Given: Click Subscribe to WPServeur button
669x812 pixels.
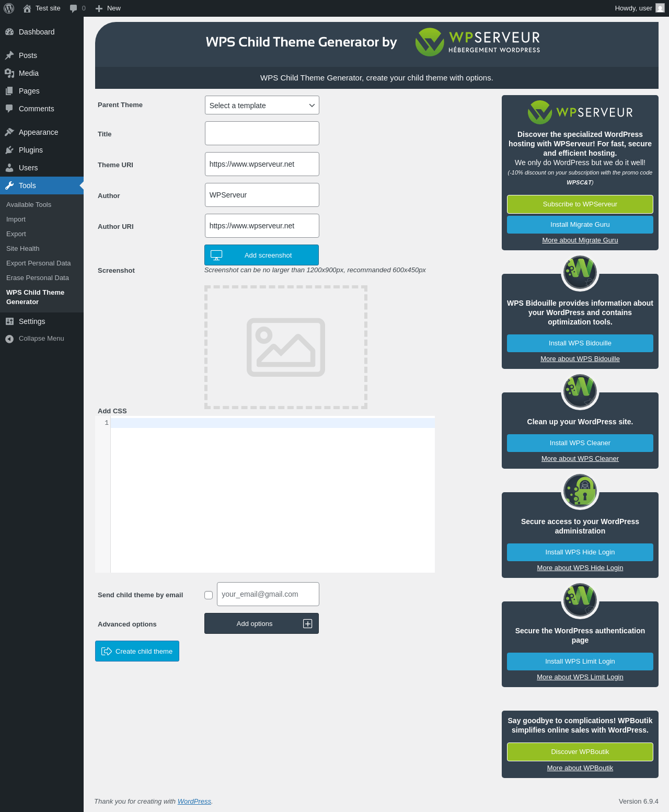Looking at the screenshot, I should tap(580, 204).
